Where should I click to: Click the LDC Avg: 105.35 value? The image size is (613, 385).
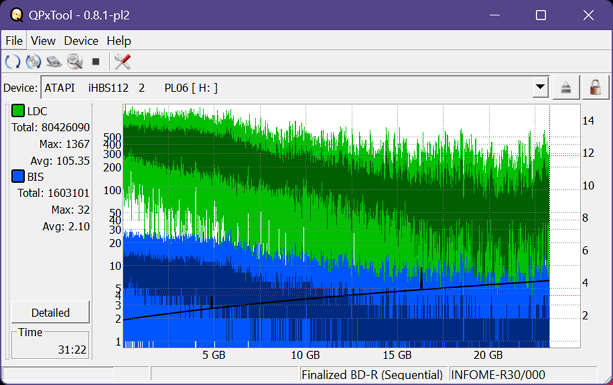tap(60, 161)
